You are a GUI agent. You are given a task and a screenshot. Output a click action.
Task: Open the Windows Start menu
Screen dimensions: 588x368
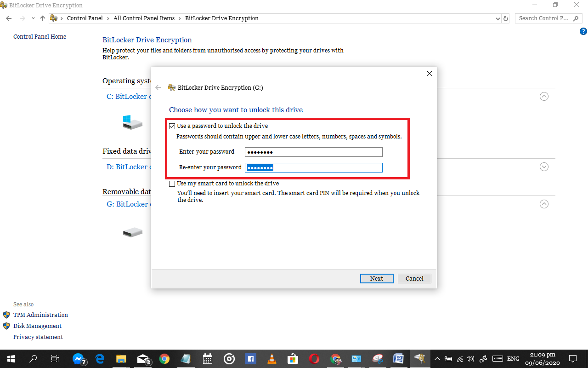[10, 359]
